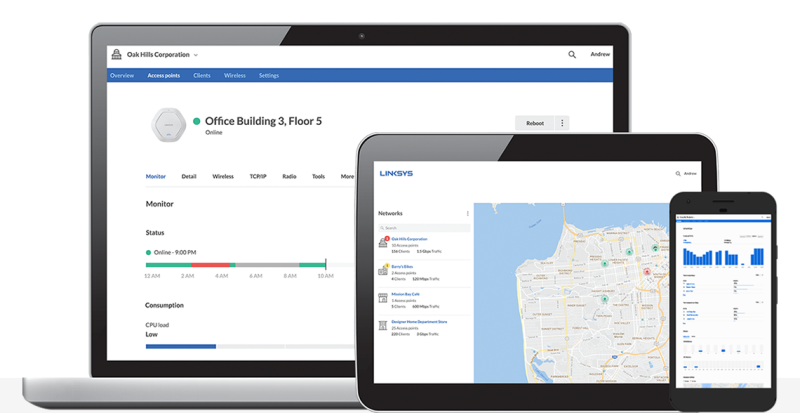
Task: Click the Designer Home Department Store icon
Action: tap(383, 325)
